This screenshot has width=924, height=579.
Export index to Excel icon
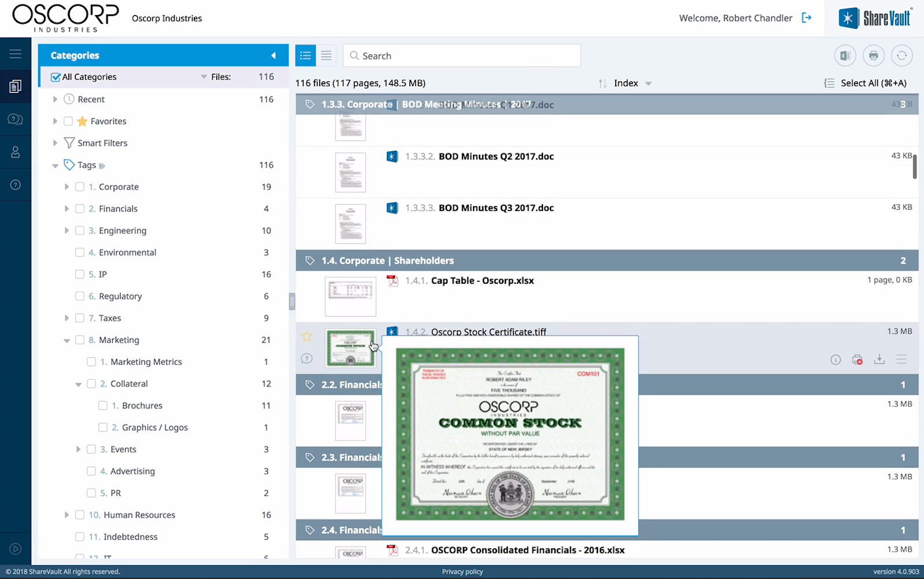845,55
